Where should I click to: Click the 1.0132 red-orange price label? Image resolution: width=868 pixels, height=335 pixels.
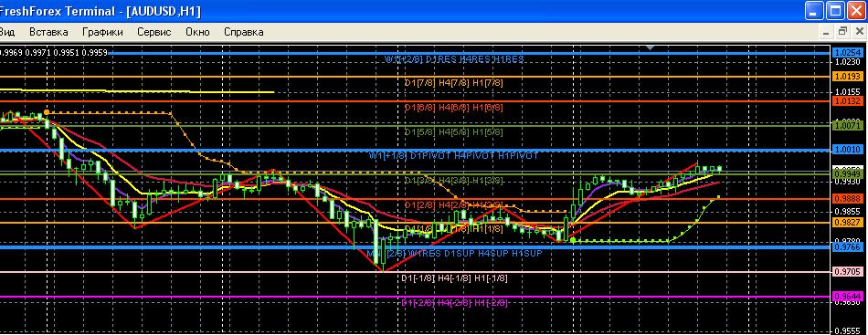tap(848, 101)
